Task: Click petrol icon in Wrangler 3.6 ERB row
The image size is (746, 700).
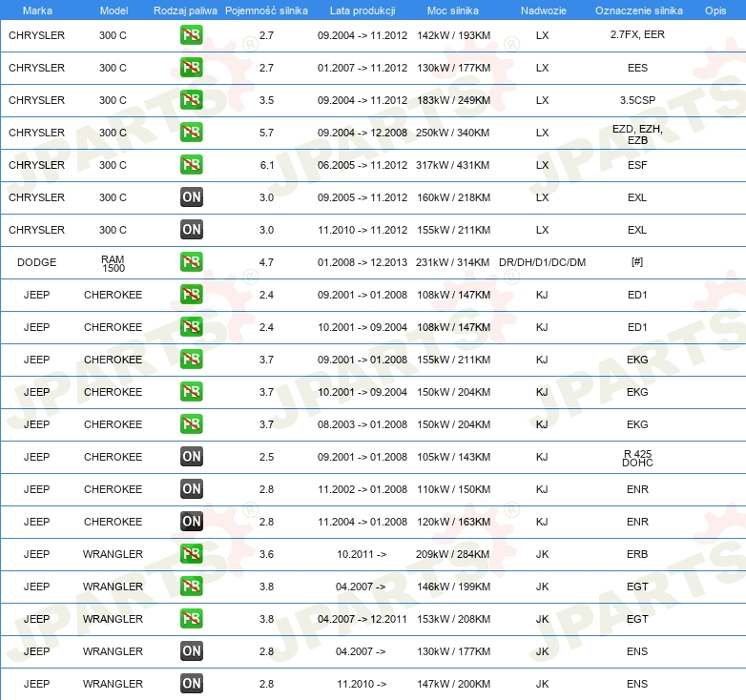Action: coord(191,553)
